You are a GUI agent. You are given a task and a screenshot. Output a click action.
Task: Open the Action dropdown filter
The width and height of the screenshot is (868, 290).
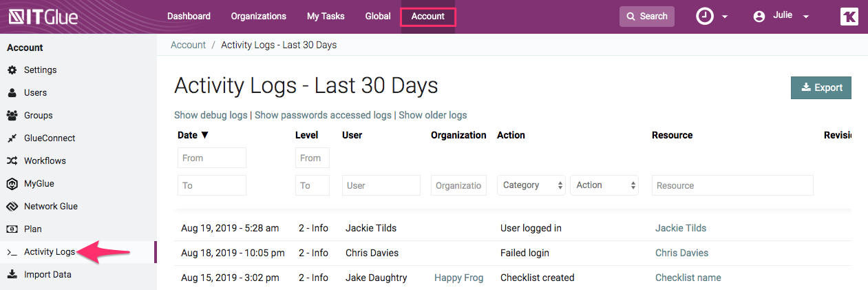[x=604, y=185]
